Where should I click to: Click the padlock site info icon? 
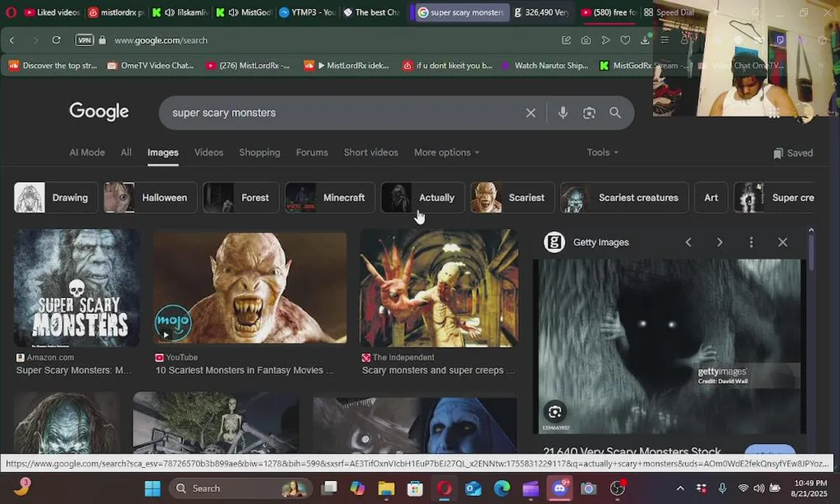click(x=102, y=41)
